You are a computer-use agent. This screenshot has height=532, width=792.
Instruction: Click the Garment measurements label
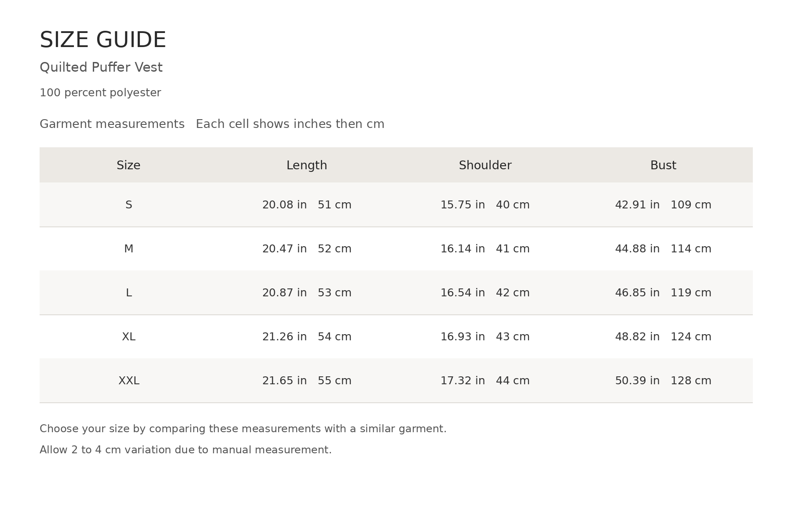click(x=112, y=124)
